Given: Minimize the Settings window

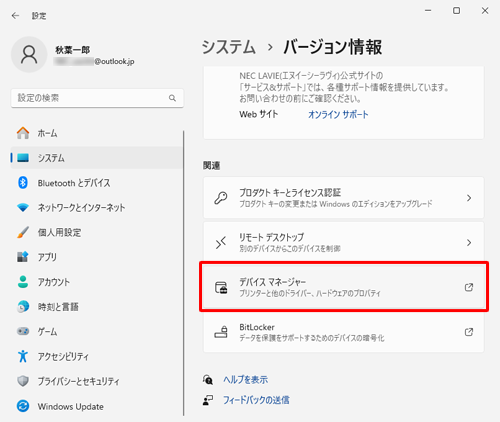Looking at the screenshot, I should pos(428,11).
